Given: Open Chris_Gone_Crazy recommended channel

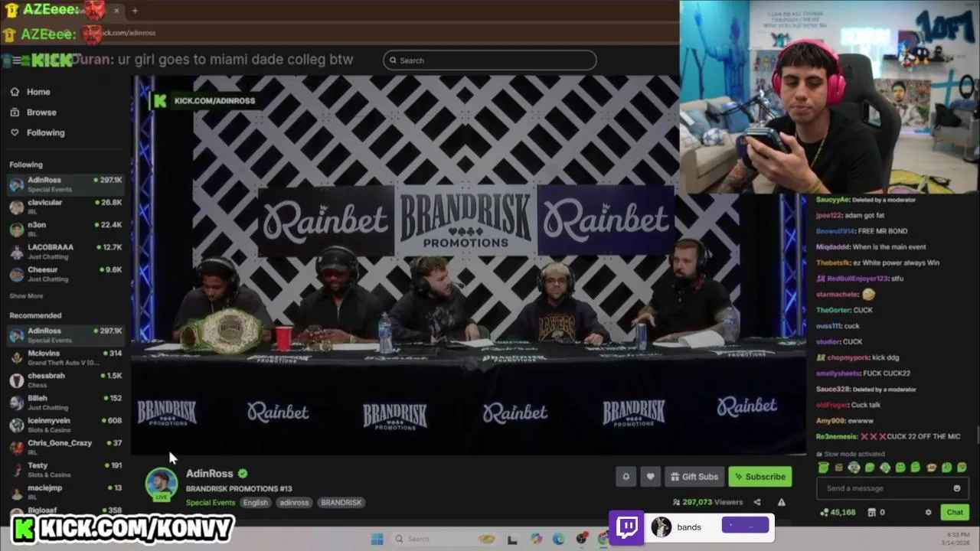Looking at the screenshot, I should tap(66, 447).
